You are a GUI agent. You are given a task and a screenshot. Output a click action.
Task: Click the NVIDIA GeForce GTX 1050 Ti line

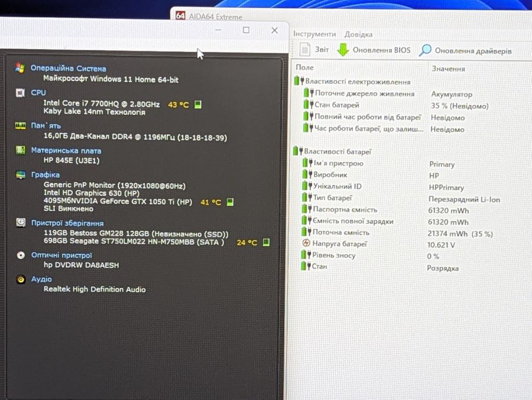(x=118, y=201)
